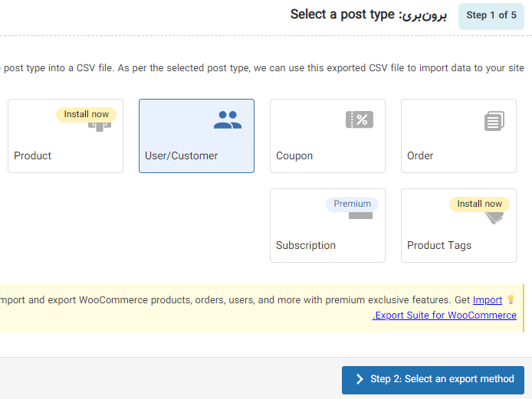Click the Premium badge on Subscription
This screenshot has width=532, height=399.
[352, 204]
